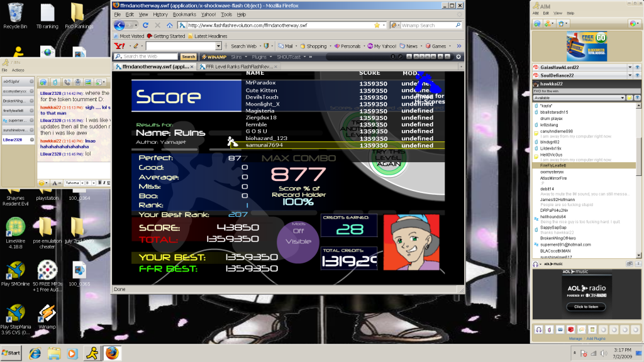Start a voice call in IM window
Screen dimensions: 644x362
pyautogui.click(x=66, y=82)
